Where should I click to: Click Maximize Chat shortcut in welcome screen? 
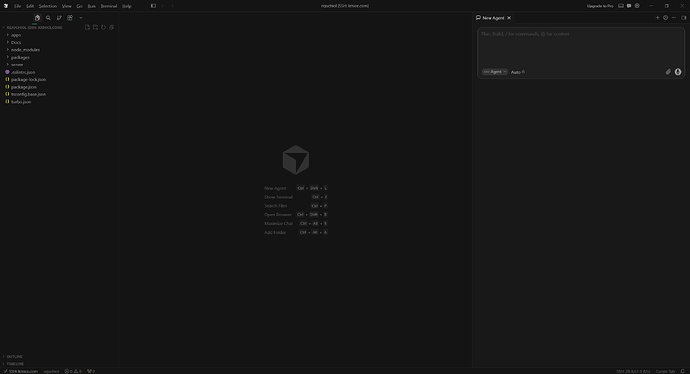[x=296, y=224]
